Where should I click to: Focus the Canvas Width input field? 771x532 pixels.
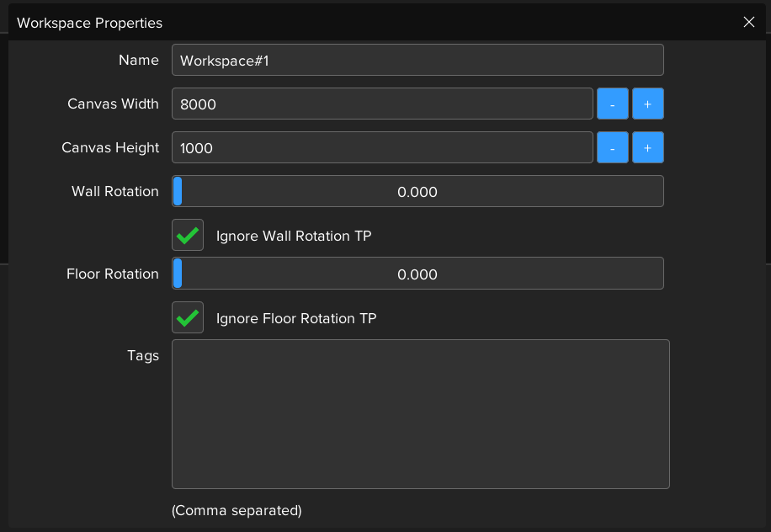click(382, 104)
